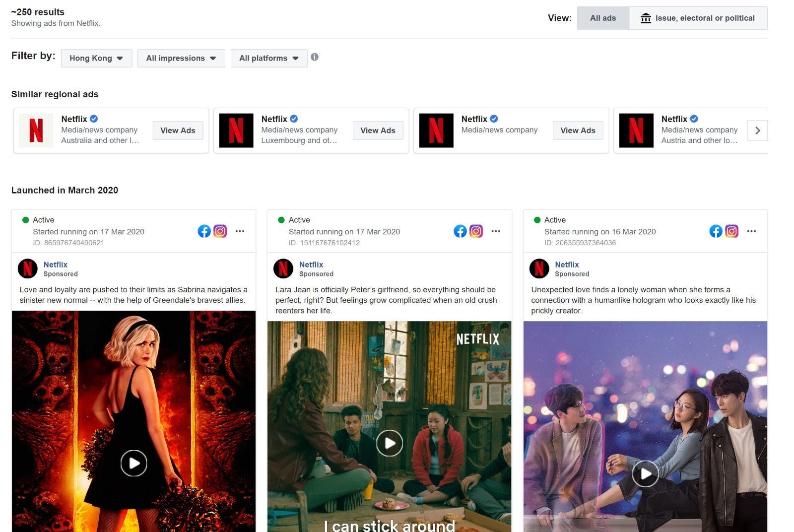This screenshot has height=532, width=794.
Task: Click Netflix Australia page name
Action: 74,119
